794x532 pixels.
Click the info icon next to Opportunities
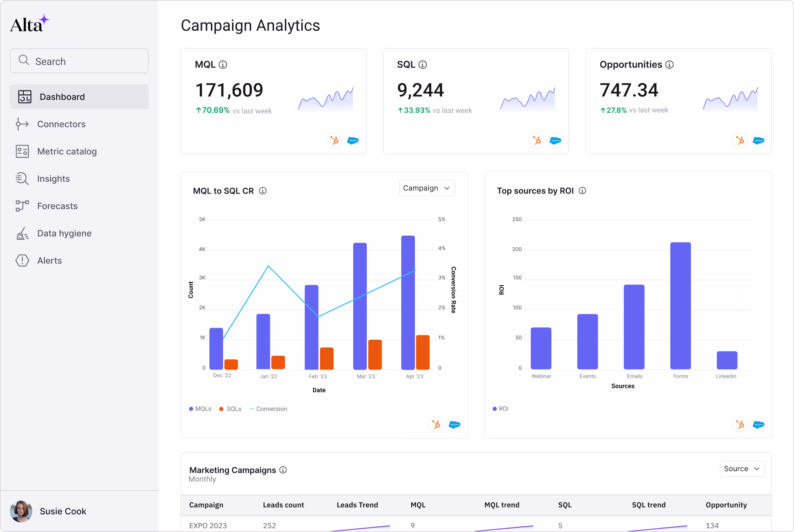point(670,64)
